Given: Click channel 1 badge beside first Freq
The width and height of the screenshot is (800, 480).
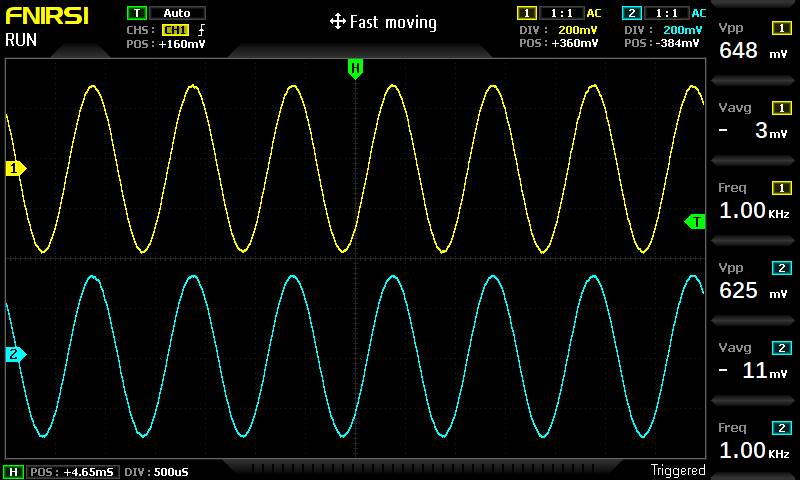Looking at the screenshot, I should (782, 188).
